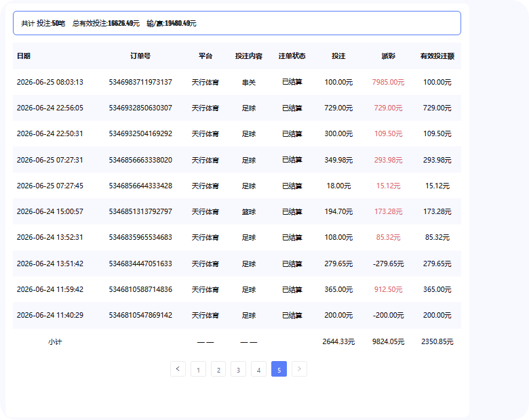Open page 3 of results

click(x=239, y=369)
